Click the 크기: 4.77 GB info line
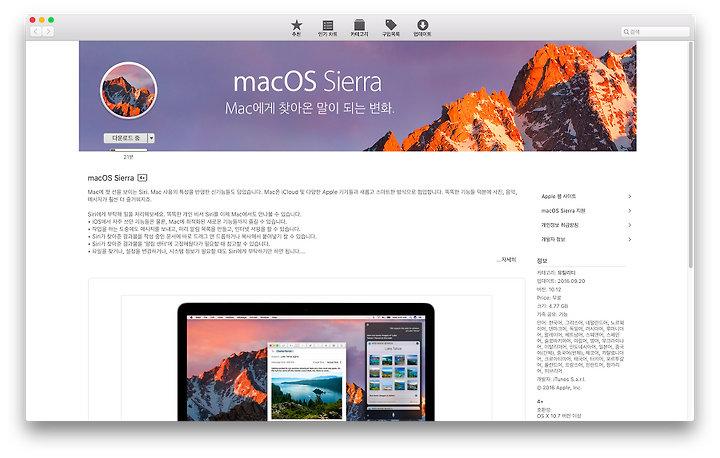 click(x=552, y=306)
